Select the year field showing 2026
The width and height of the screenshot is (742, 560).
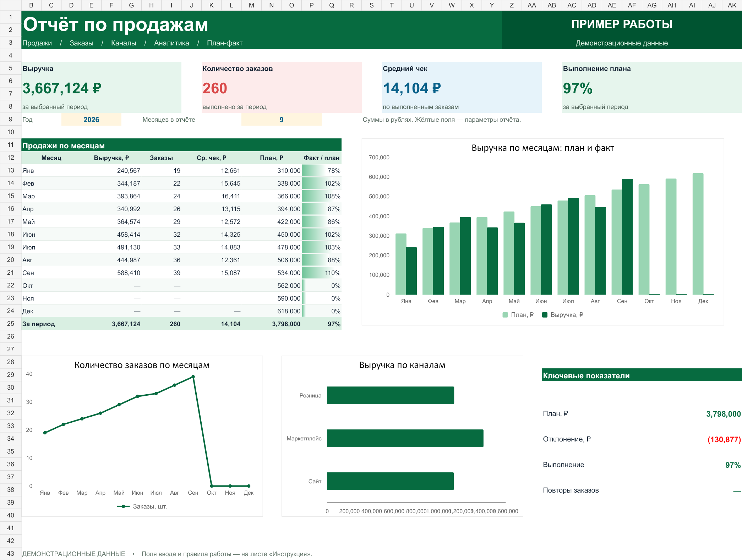pos(91,120)
